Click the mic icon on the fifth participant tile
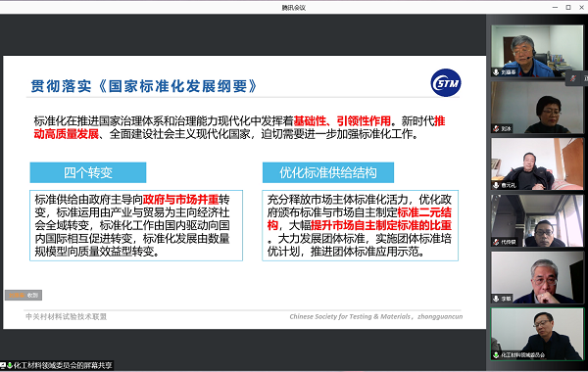Screen dimensions: 588x372 click(496, 299)
